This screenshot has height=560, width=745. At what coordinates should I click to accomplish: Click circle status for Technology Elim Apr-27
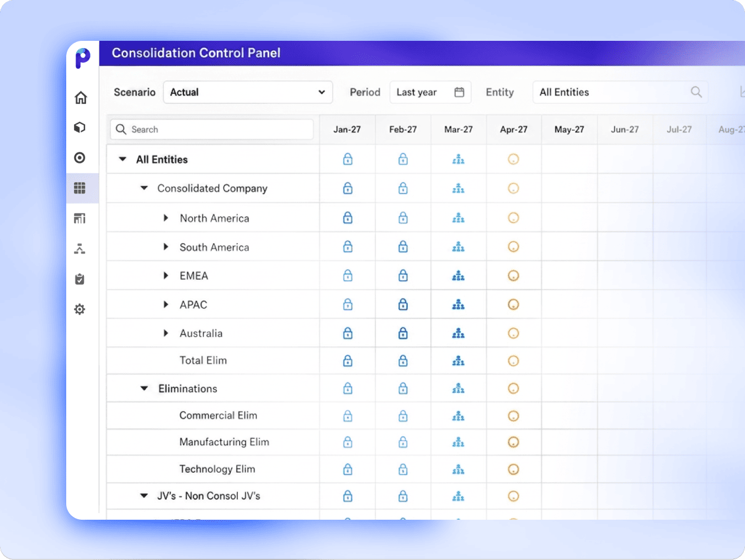[513, 470]
